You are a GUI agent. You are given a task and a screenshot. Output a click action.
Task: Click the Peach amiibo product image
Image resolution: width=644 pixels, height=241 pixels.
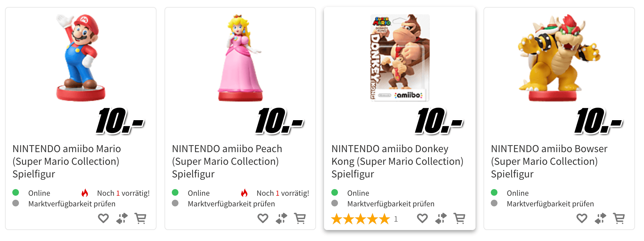point(240,58)
